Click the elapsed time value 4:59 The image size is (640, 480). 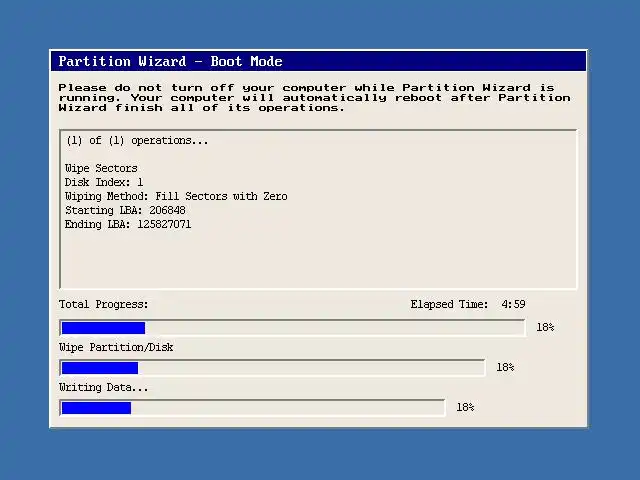(513, 304)
